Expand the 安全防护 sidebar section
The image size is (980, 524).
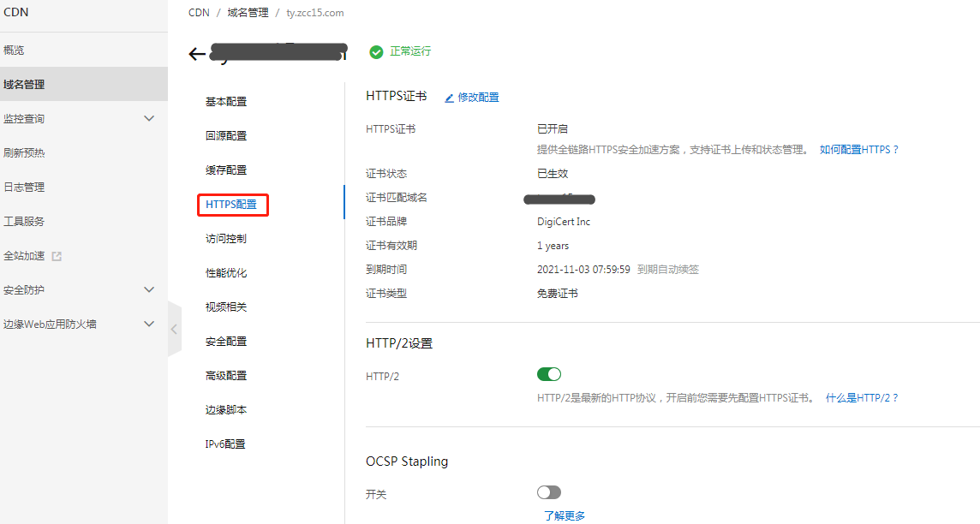tap(148, 289)
